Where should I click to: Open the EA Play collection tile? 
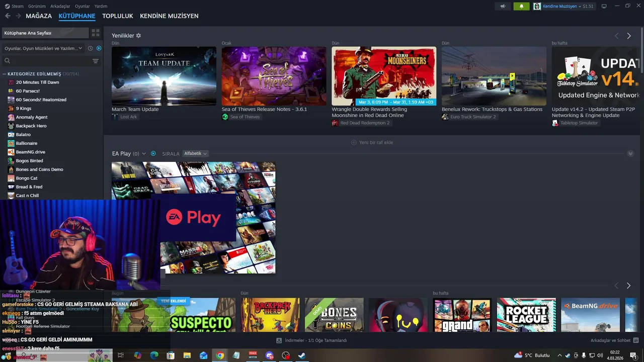tap(193, 218)
